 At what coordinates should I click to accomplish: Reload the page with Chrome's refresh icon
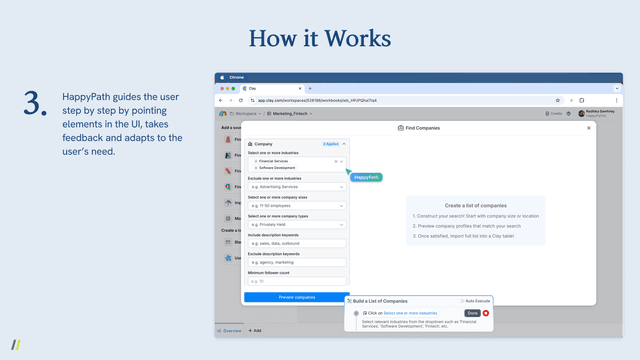coord(241,100)
